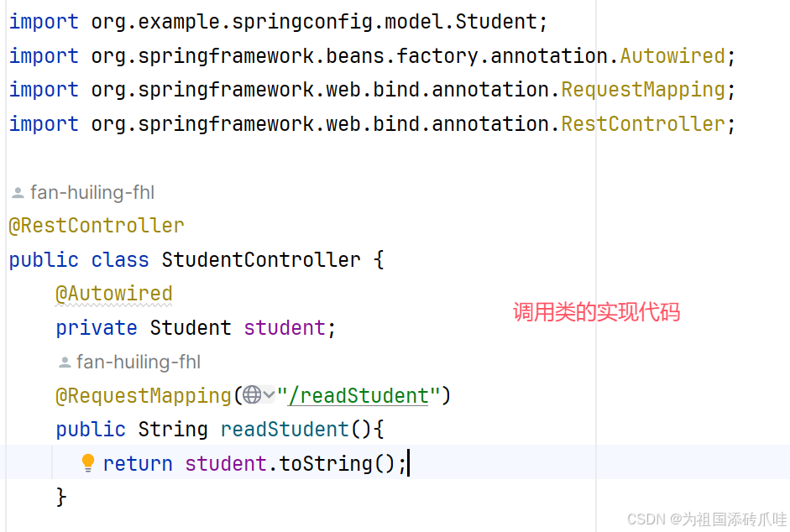This screenshot has width=790, height=532.
Task: Click the yellow lightbulb quick-fix icon
Action: 87,462
